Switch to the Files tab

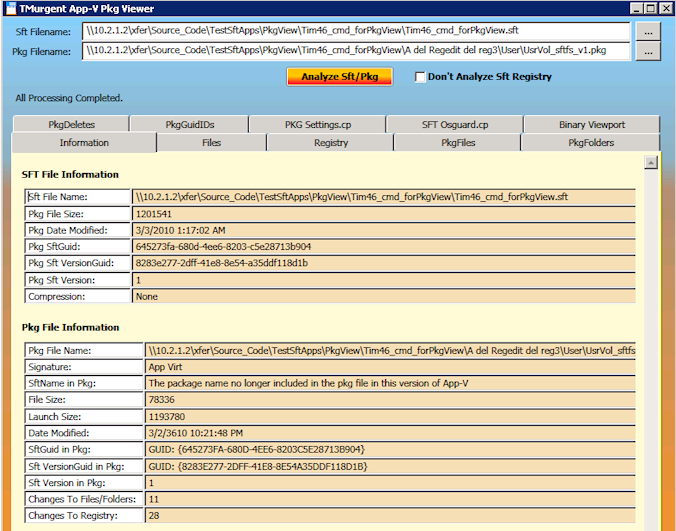pyautogui.click(x=211, y=143)
